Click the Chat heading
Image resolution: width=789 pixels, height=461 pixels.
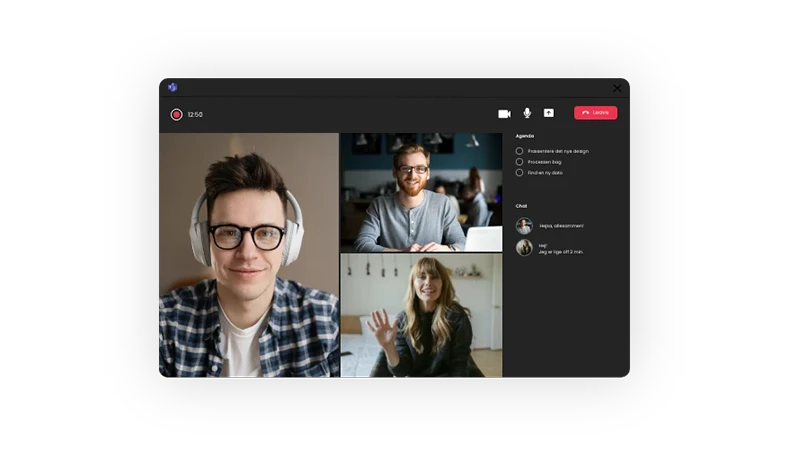tap(521, 206)
